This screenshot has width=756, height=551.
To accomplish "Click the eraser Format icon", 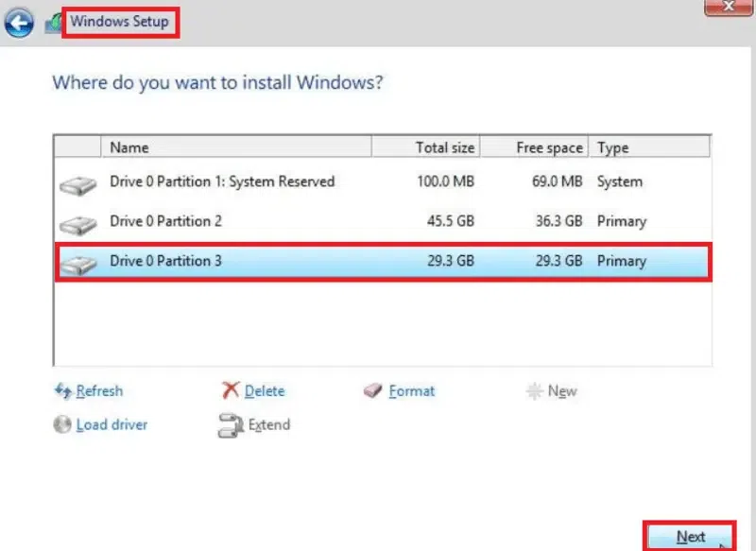I will point(372,390).
